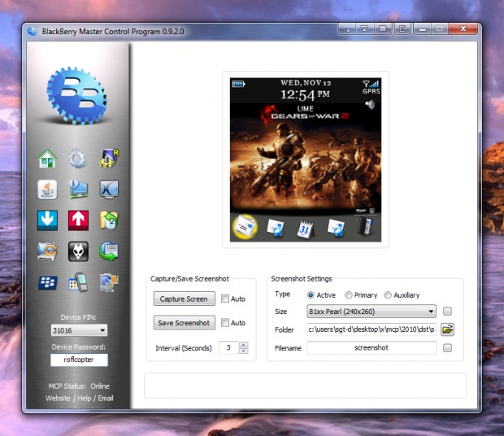
Task: Click the yellow gears icon marked R
Action: 109,158
